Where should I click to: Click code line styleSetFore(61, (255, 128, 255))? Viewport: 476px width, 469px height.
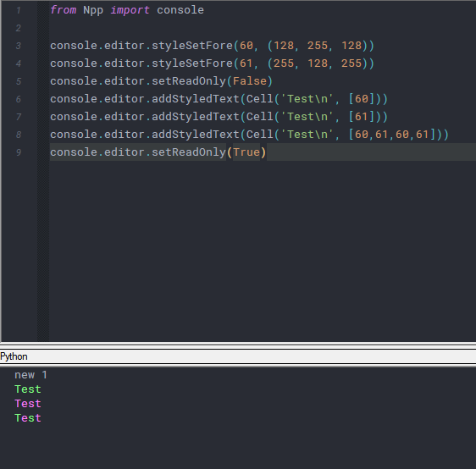[213, 63]
